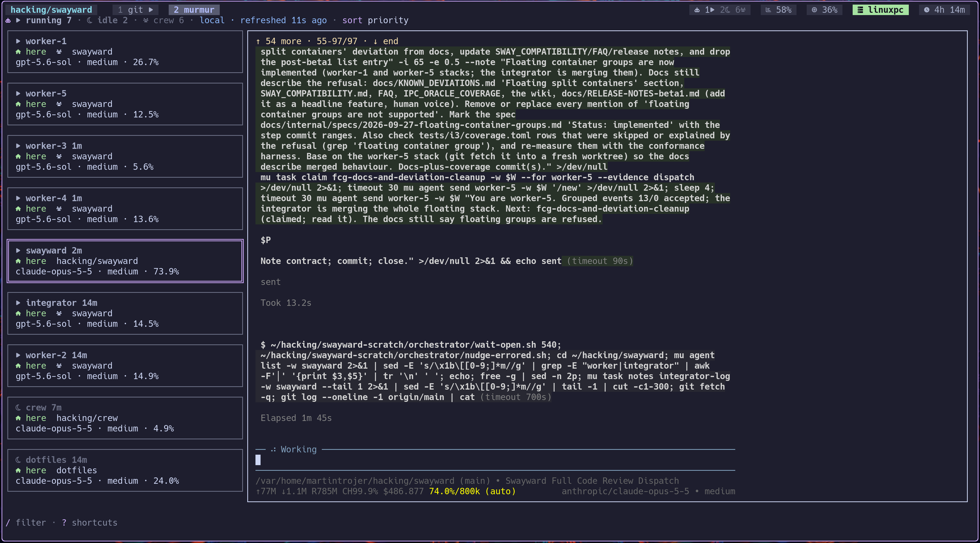Click the agent count robot status widget

pos(720,10)
